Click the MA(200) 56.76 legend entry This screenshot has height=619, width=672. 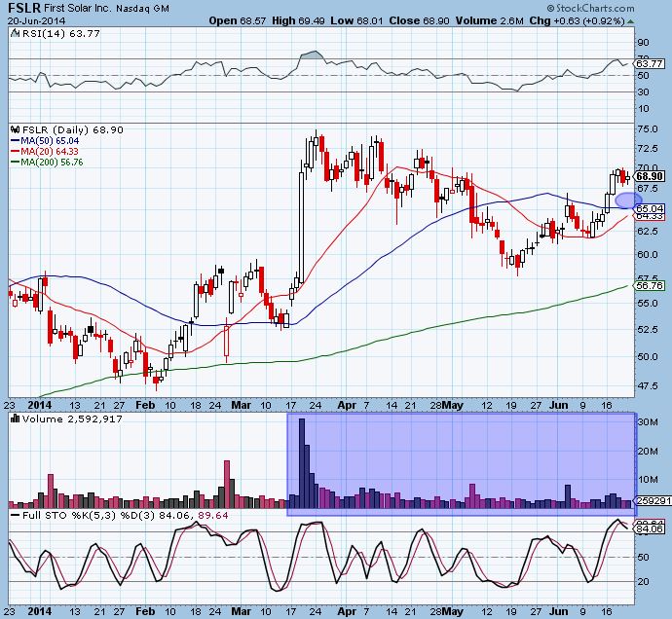(x=47, y=162)
